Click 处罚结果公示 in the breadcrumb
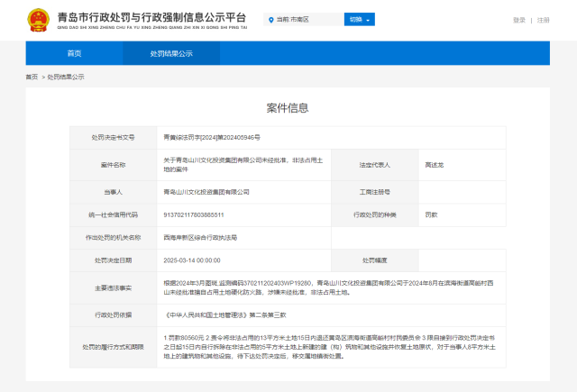Screen dimensions: 577x392 tap(66, 77)
